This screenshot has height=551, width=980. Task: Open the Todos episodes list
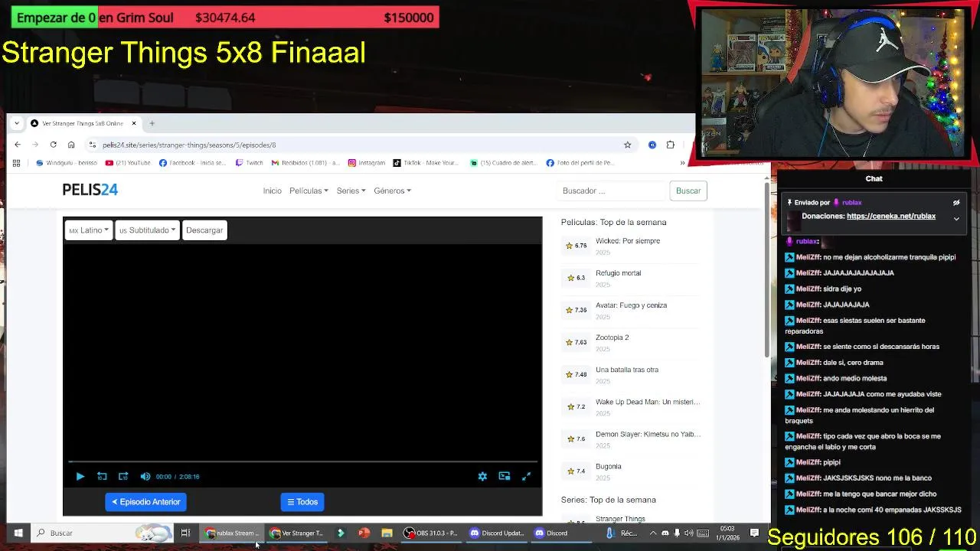coord(302,502)
